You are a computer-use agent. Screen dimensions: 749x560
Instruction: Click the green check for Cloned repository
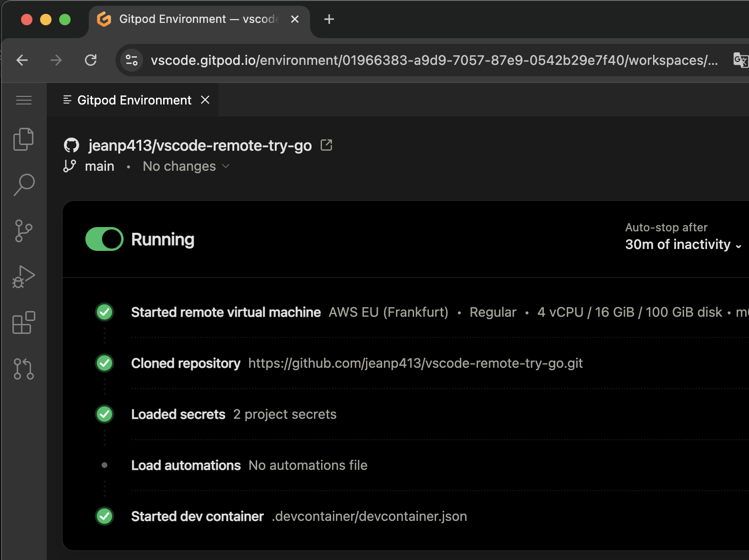click(104, 363)
